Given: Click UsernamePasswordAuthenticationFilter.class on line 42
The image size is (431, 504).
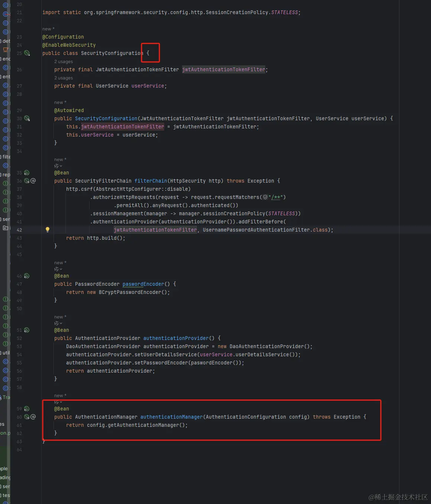Looking at the screenshot, I should click(x=265, y=230).
